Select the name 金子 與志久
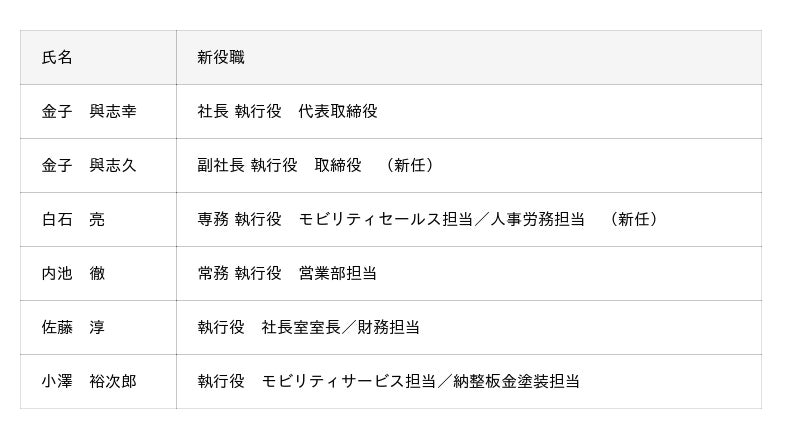The height and width of the screenshot is (439, 800). (89, 166)
